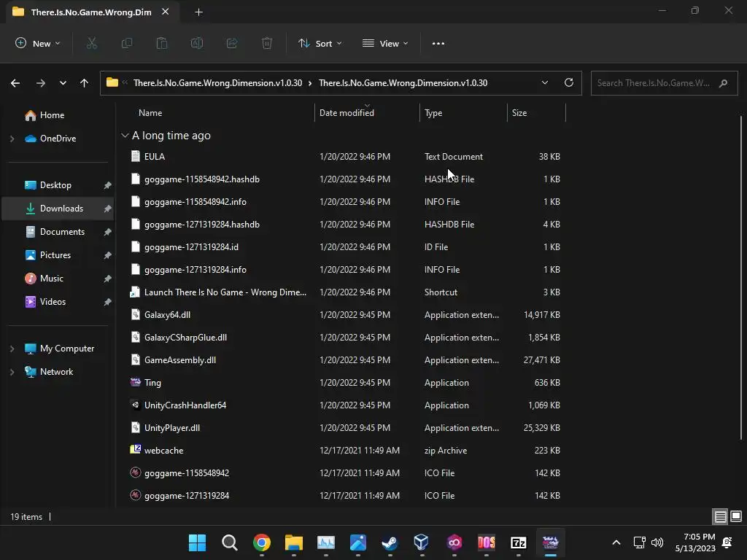
Task: Click first breadcrumb There.Is.No.Game.Wrong.Dimension.v1.0.30
Action: [x=217, y=83]
